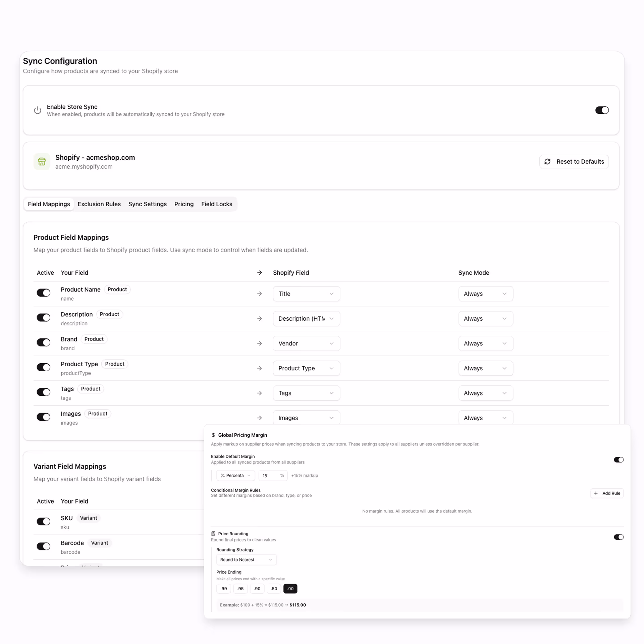This screenshot has width=644, height=644.
Task: Toggle the Price Rounding switch
Action: coord(619,537)
